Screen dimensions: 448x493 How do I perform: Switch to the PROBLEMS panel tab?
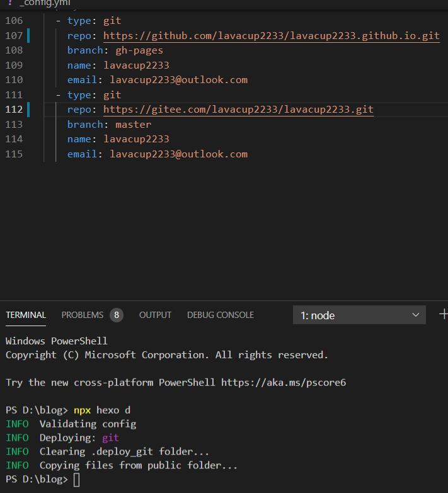point(82,315)
